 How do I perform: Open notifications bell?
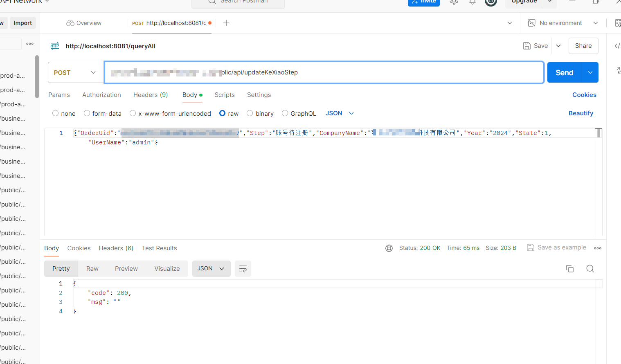473,2
